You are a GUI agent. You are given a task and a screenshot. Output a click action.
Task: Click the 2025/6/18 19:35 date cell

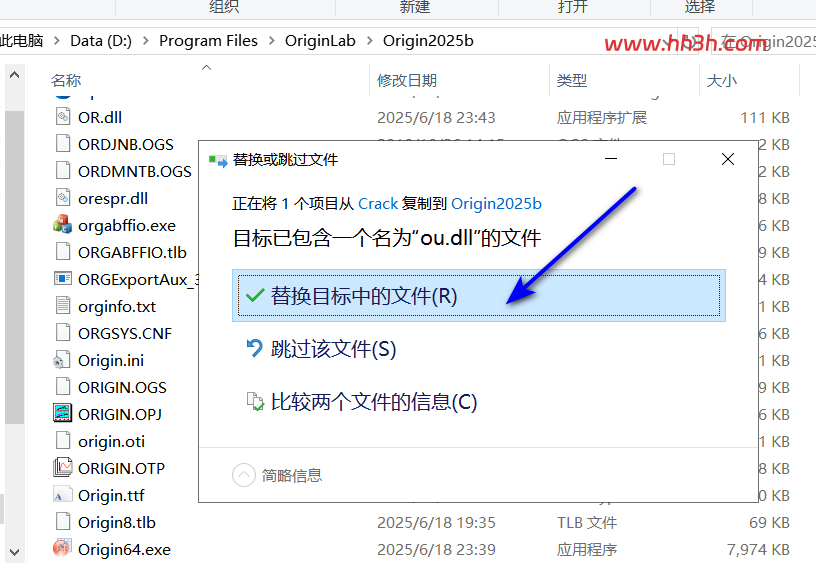[x=436, y=522]
